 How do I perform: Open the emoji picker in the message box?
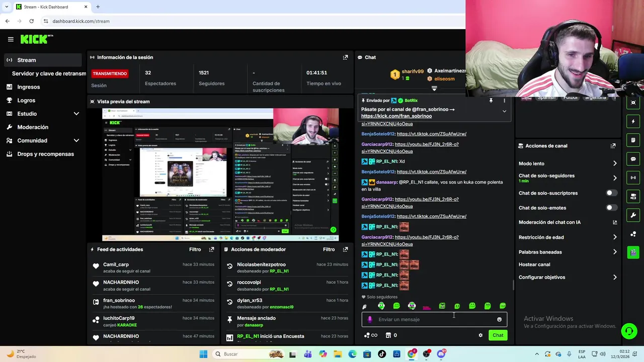[x=499, y=319]
